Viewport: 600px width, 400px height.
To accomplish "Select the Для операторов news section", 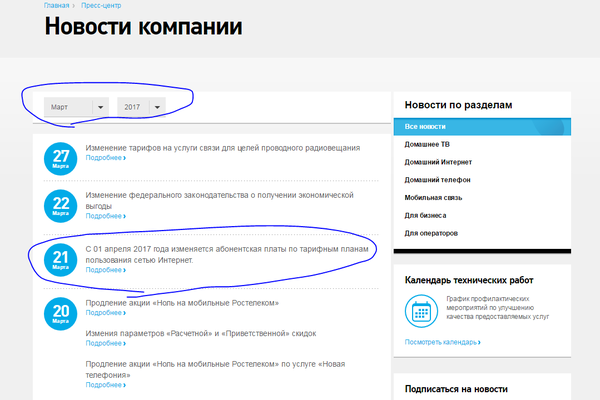I will point(432,233).
